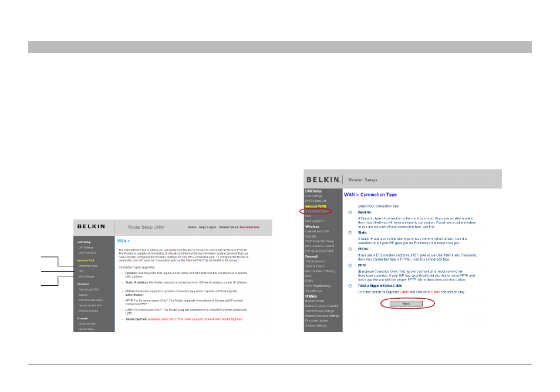Open Channel and SSID in Router Setup Utility sidebar

tap(89, 289)
